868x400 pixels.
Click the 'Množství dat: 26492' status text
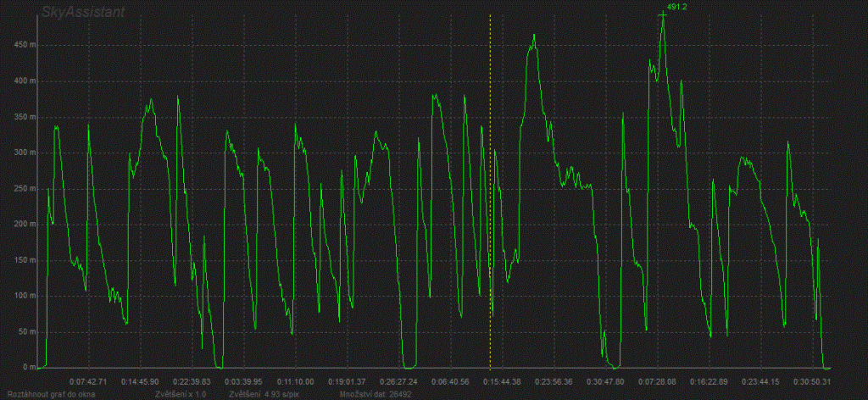pos(370,394)
